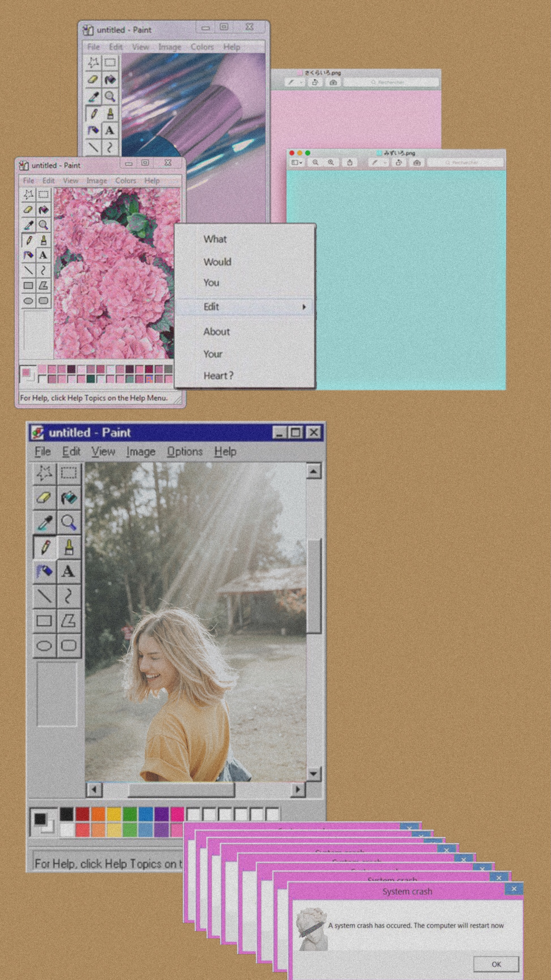This screenshot has height=980, width=551.
Task: Click share icon in the teal image viewer
Action: [350, 162]
